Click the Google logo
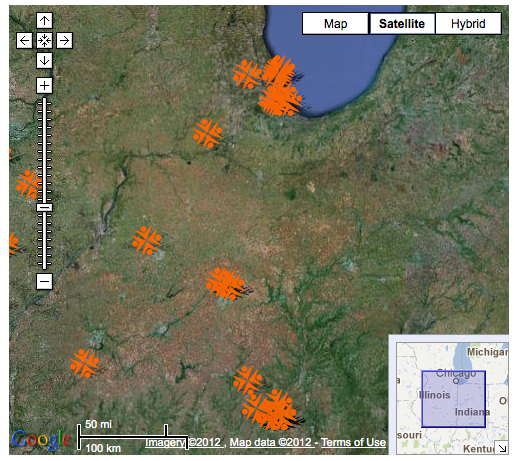 pyautogui.click(x=41, y=440)
